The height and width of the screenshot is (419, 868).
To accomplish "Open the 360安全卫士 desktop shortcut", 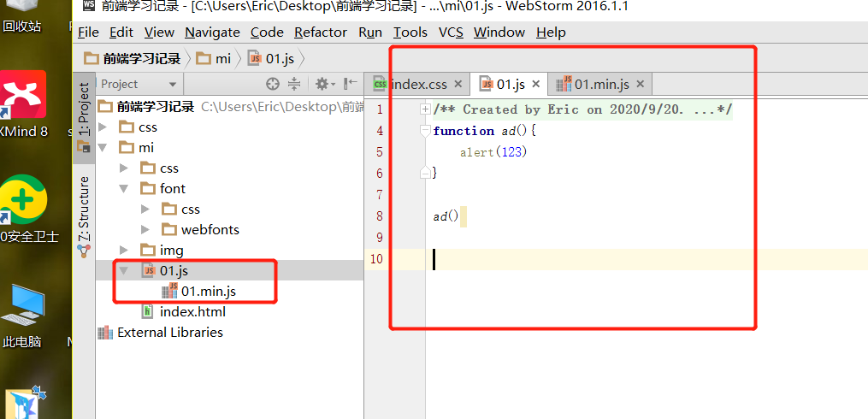I will (x=29, y=209).
